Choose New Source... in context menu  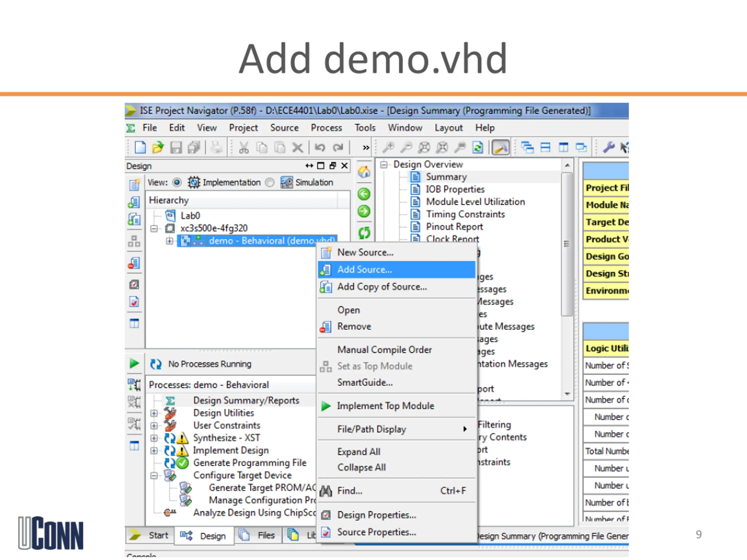click(397, 253)
